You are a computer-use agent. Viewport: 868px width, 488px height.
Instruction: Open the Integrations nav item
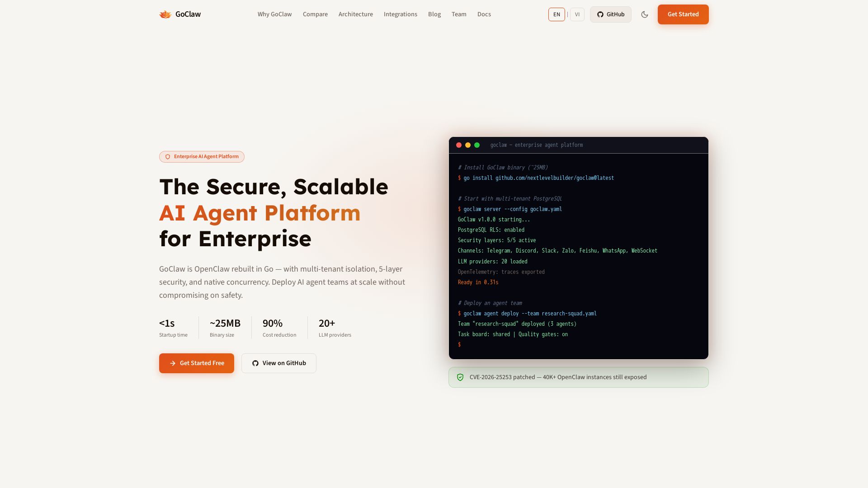(x=401, y=14)
